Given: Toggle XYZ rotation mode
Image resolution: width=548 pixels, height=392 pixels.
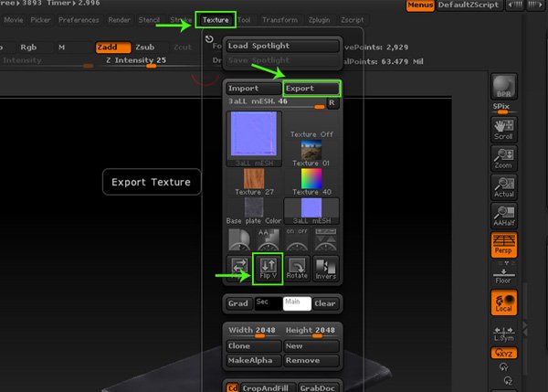Looking at the screenshot, I should (x=503, y=353).
